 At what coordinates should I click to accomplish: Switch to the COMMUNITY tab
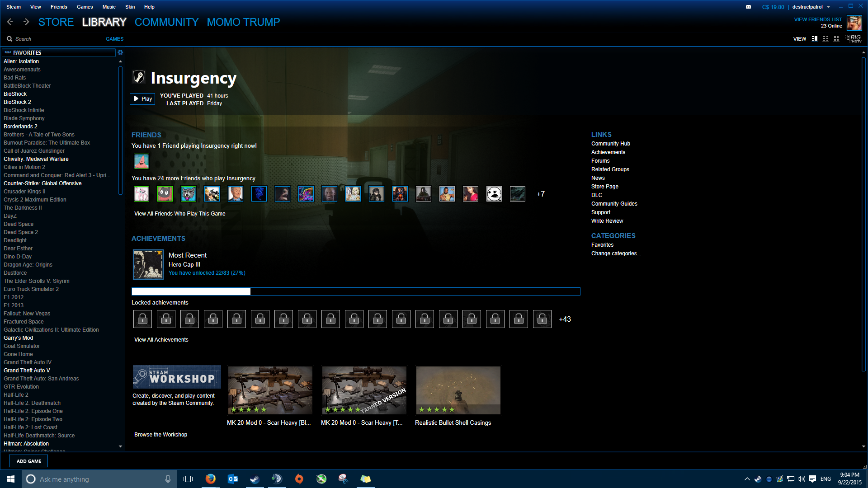(x=166, y=22)
